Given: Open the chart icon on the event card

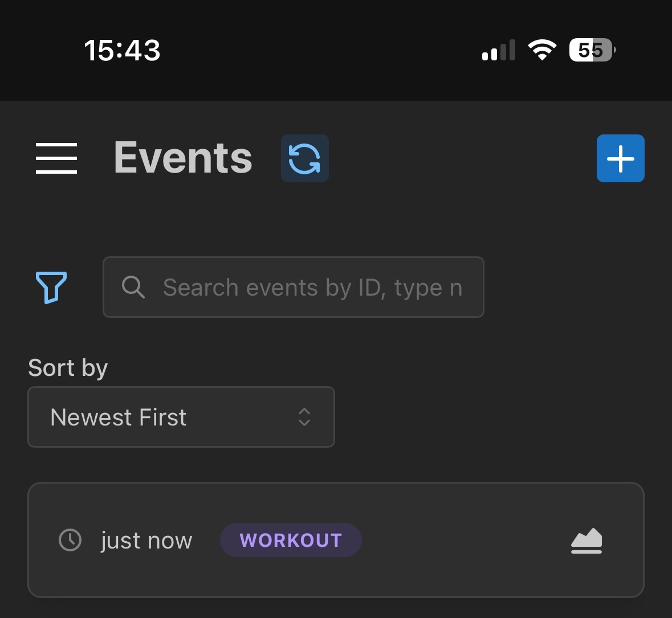Looking at the screenshot, I should (586, 540).
